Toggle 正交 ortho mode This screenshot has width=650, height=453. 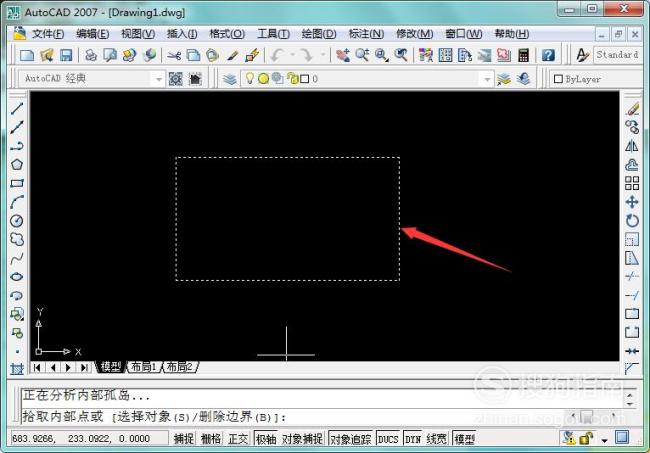(238, 438)
